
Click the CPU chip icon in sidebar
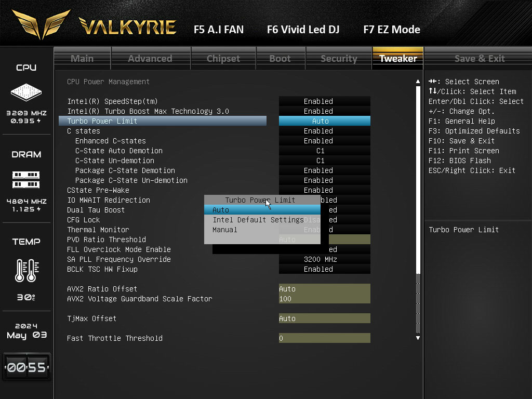coord(26,92)
